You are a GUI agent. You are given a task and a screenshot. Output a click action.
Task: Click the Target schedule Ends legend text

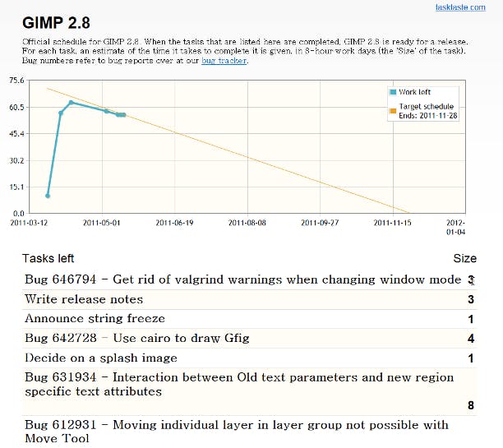(x=427, y=112)
